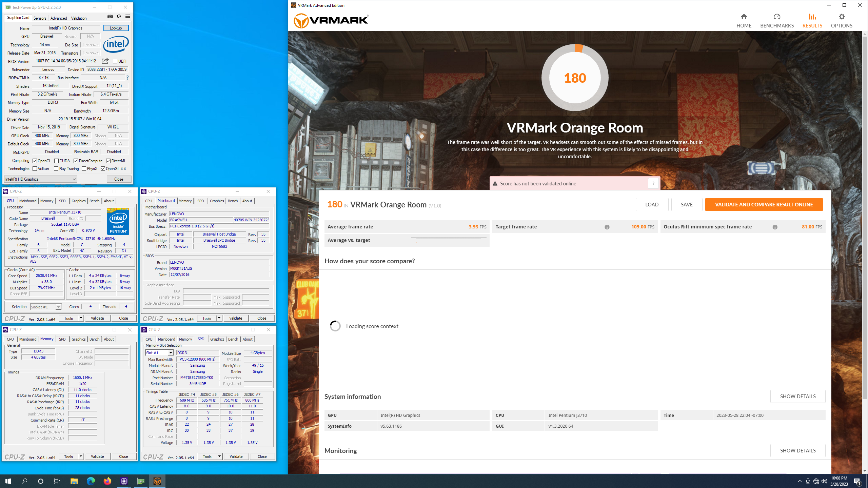This screenshot has width=868, height=488.
Task: Open the Socket #1 selection dropdown in CPU-Z
Action: coord(45,307)
